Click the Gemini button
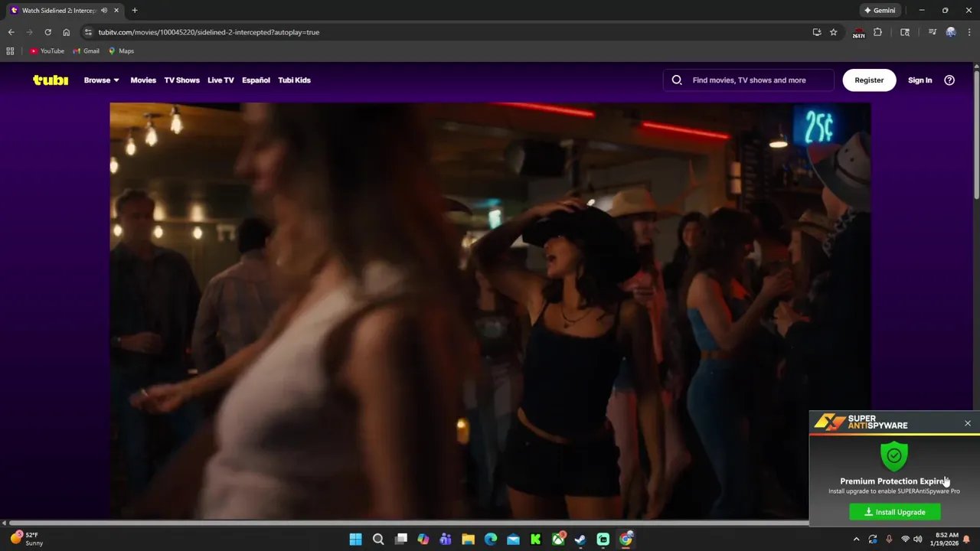Screen dimensions: 980x551 point(880,11)
